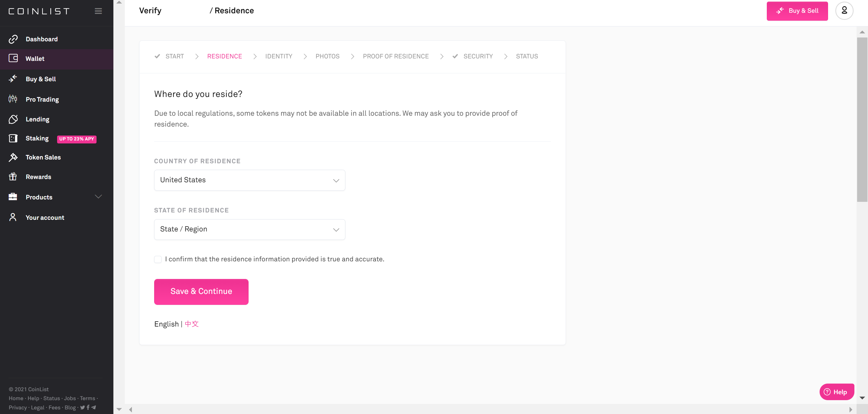Open the Twitter icon in footer
Screen dimensions: 868x414
coord(82,407)
